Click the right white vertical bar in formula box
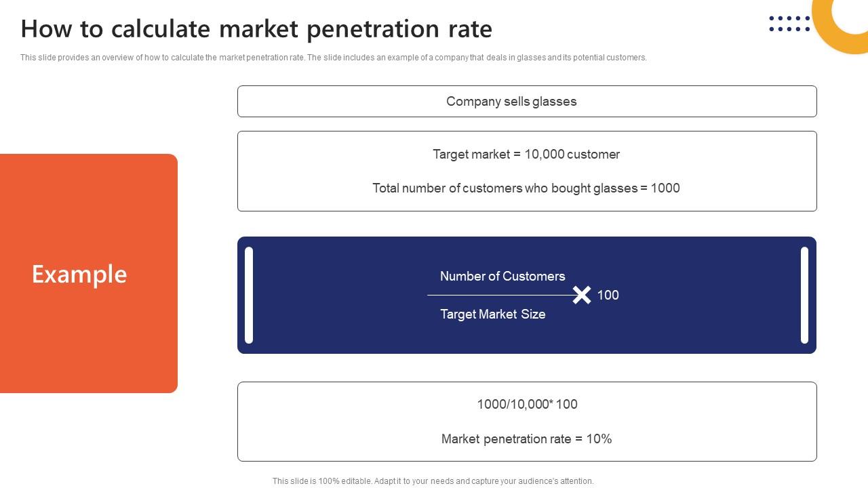The height and width of the screenshot is (488, 868). click(804, 295)
